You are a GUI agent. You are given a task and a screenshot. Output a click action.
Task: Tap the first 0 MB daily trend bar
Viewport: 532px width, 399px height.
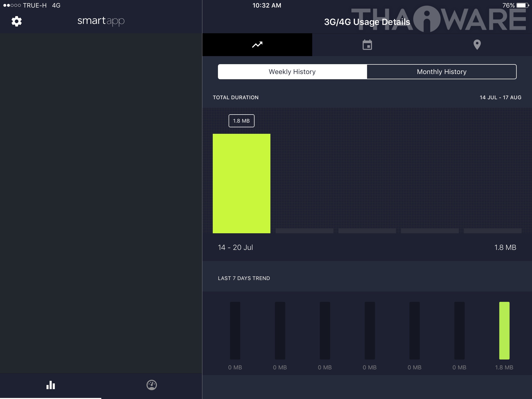click(235, 330)
